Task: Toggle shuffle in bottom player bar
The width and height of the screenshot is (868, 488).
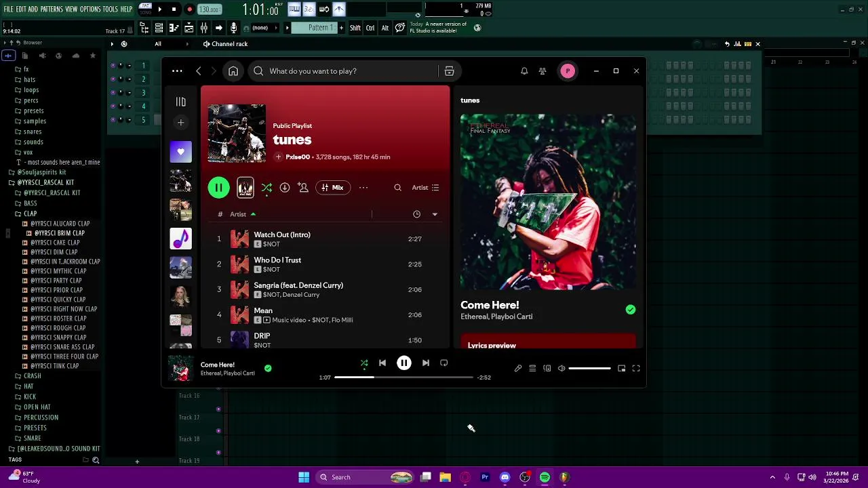Action: pyautogui.click(x=364, y=363)
